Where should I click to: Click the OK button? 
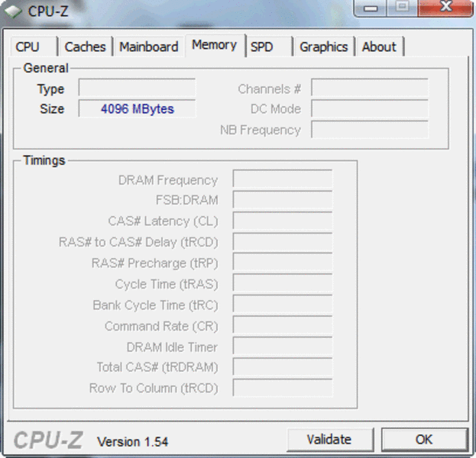point(424,440)
